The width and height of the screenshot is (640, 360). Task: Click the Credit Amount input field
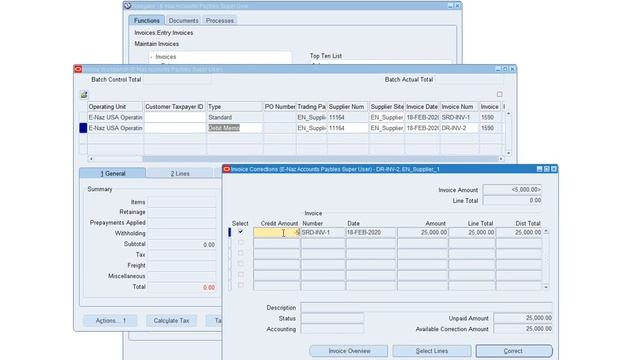[x=277, y=232]
